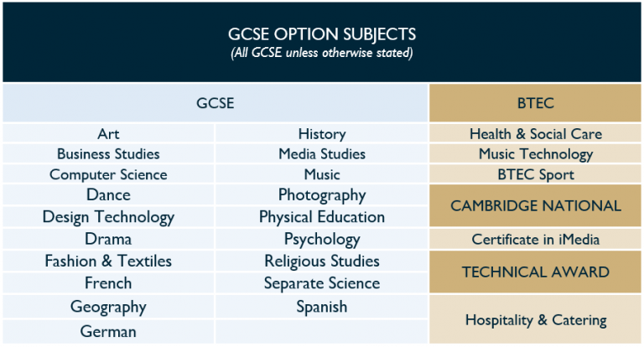The height and width of the screenshot is (347, 644).
Task: Click the BTEC column header
Action: [x=536, y=103]
